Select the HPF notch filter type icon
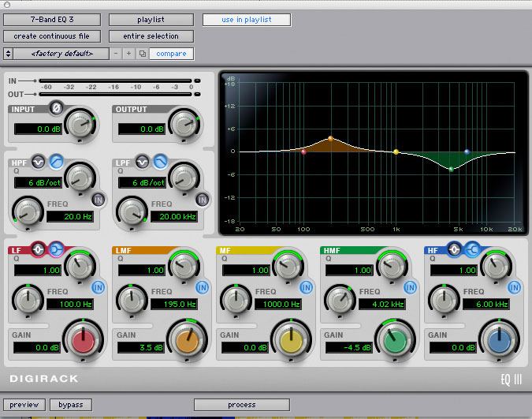Screen dimensions: 532x419 click(39, 162)
